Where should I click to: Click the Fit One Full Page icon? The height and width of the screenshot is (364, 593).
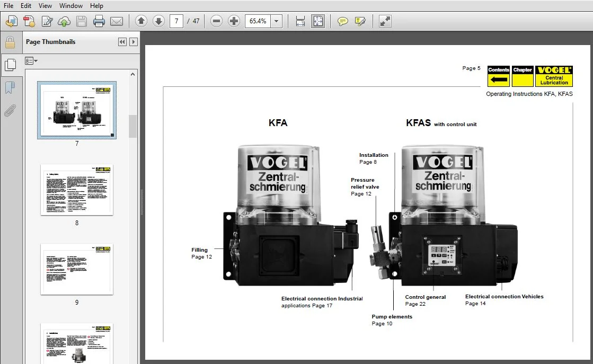coord(318,21)
